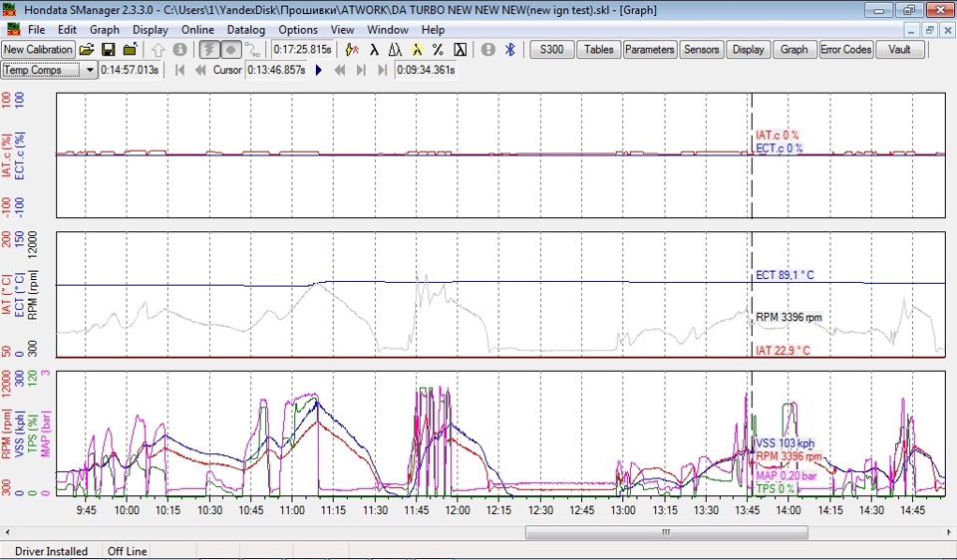Click the step-forward frame button
Viewport: 957px width, 560px height.
point(361,70)
